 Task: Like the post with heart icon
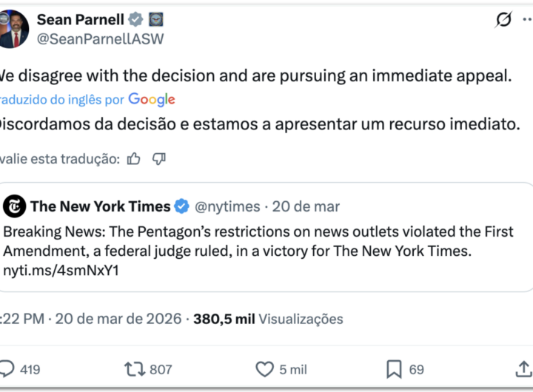tap(264, 369)
